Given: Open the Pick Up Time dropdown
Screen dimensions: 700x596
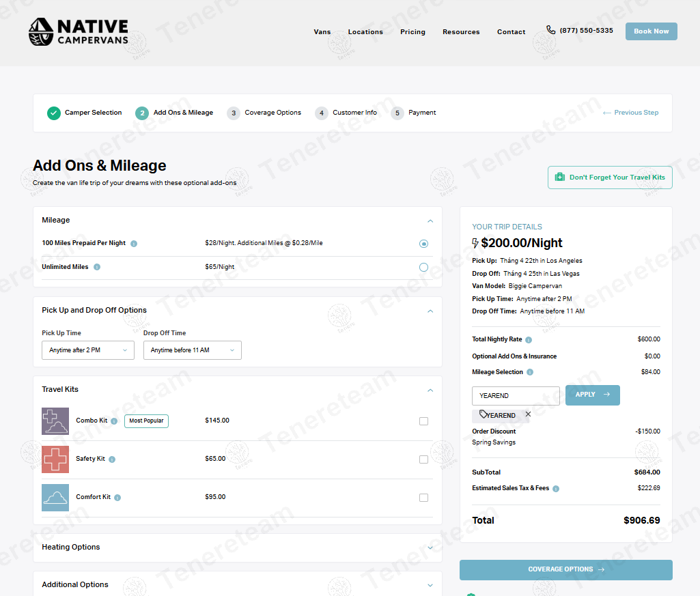Looking at the screenshot, I should click(x=88, y=350).
